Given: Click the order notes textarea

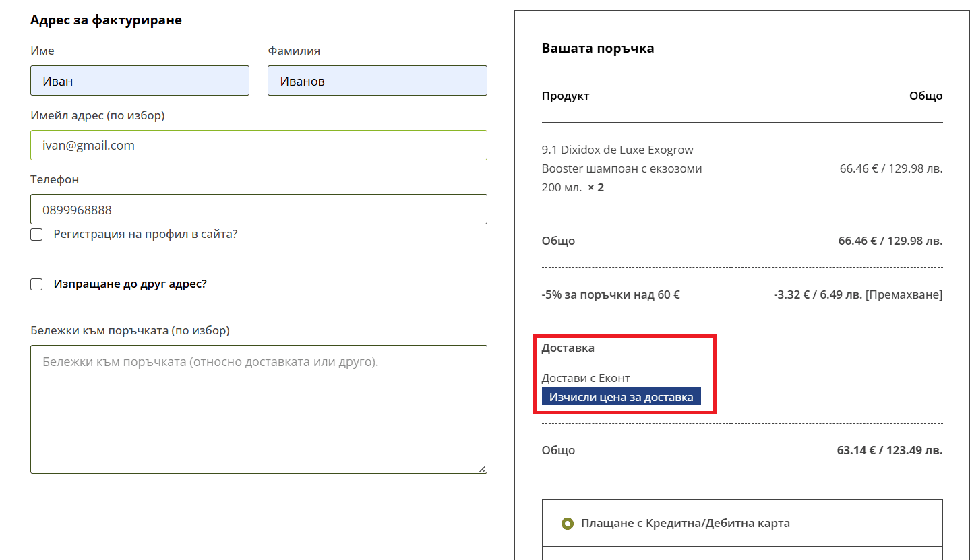Looking at the screenshot, I should pyautogui.click(x=259, y=409).
